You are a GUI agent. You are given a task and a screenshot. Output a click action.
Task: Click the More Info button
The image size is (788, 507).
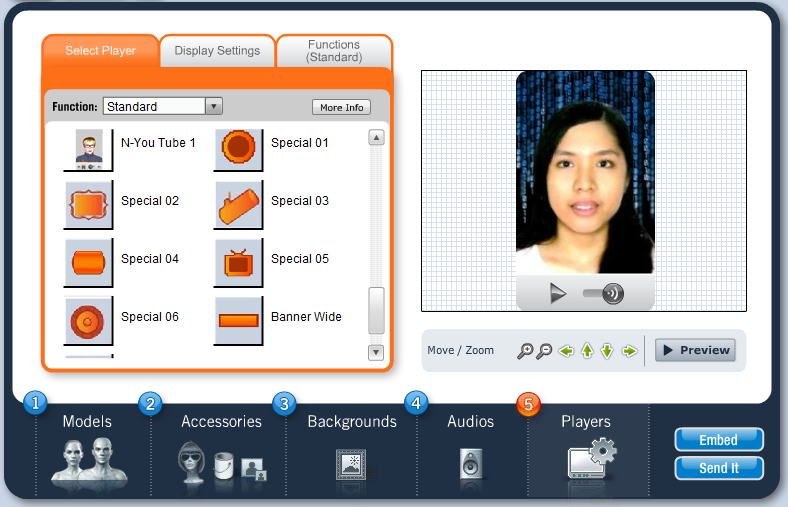point(342,108)
